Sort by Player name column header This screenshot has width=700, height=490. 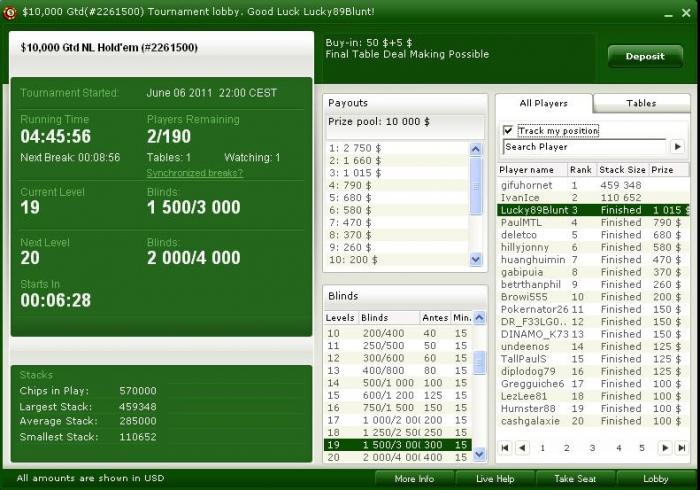pos(532,170)
